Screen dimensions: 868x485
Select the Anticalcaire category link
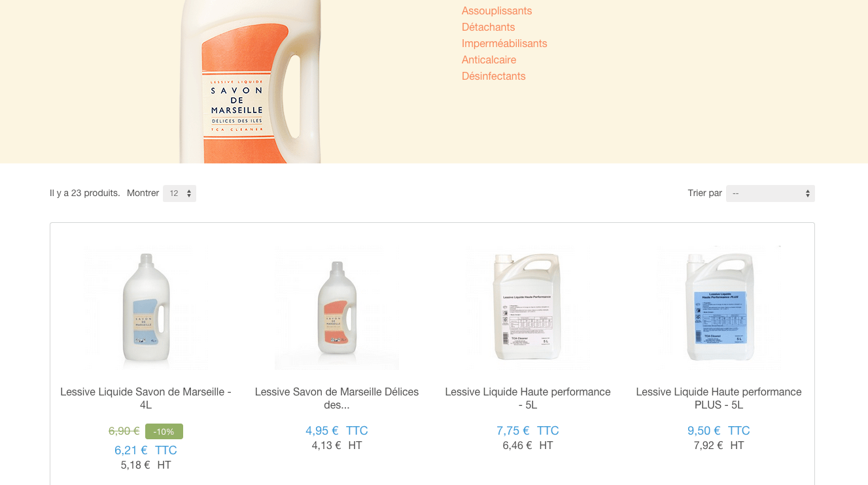(489, 60)
